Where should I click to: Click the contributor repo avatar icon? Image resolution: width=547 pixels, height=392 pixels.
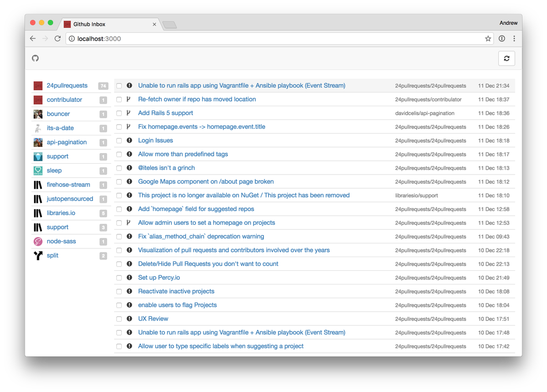click(x=38, y=100)
